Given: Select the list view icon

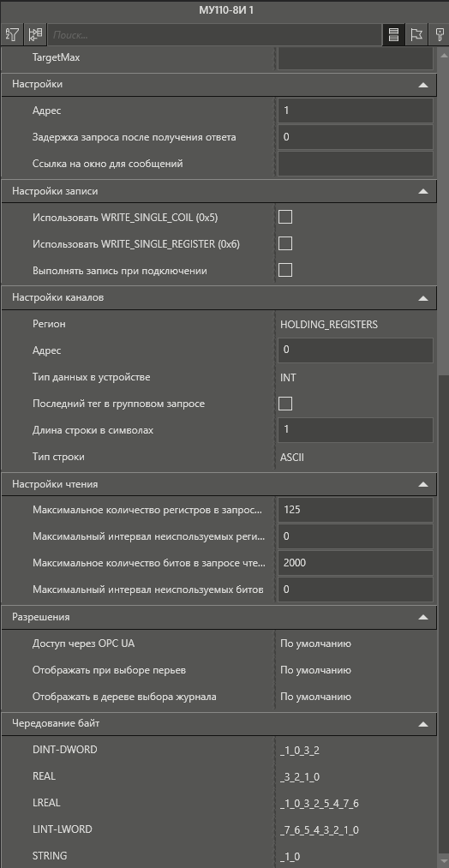Looking at the screenshot, I should click(393, 35).
